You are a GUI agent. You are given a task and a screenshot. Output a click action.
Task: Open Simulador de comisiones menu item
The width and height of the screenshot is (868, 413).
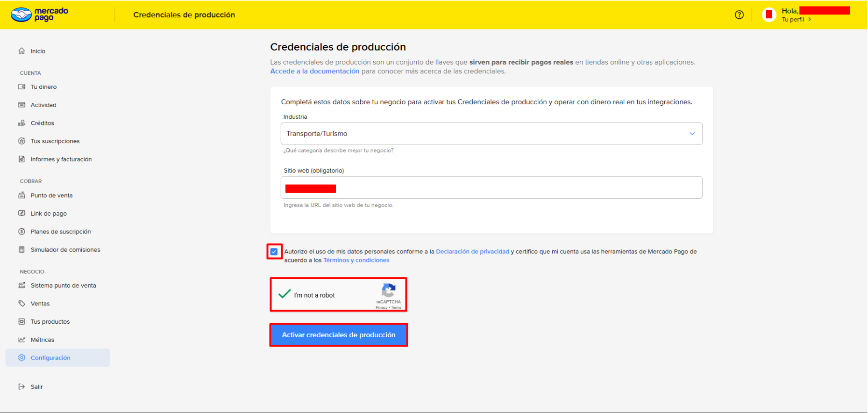[65, 249]
